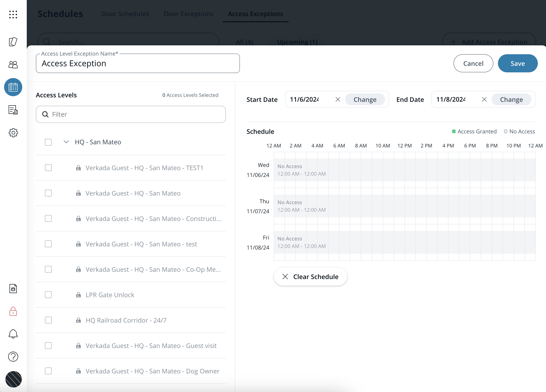Click the reports icon in sidebar
546x392 pixels.
pyautogui.click(x=13, y=110)
